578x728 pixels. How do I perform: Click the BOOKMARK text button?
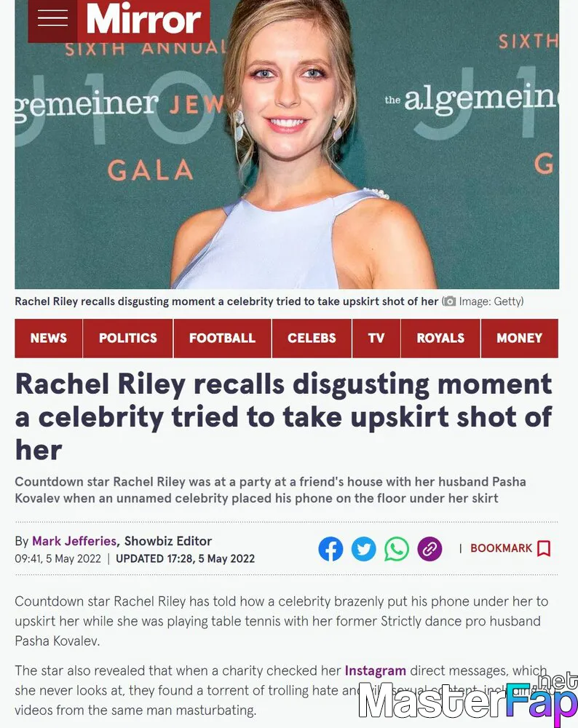[x=501, y=548]
